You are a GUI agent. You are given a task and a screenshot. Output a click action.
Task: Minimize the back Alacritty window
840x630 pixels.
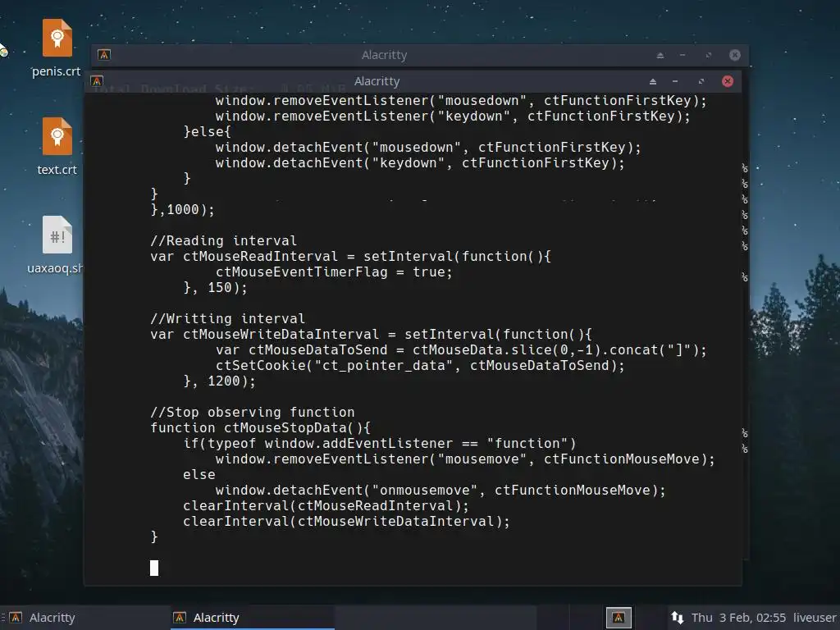[x=682, y=55]
